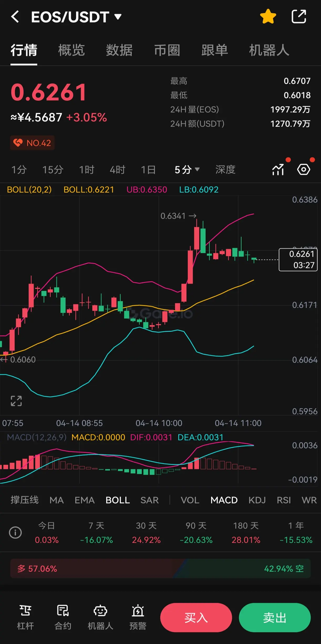
Task: Tap the fullscreen expand chart icon
Action: pos(16,401)
